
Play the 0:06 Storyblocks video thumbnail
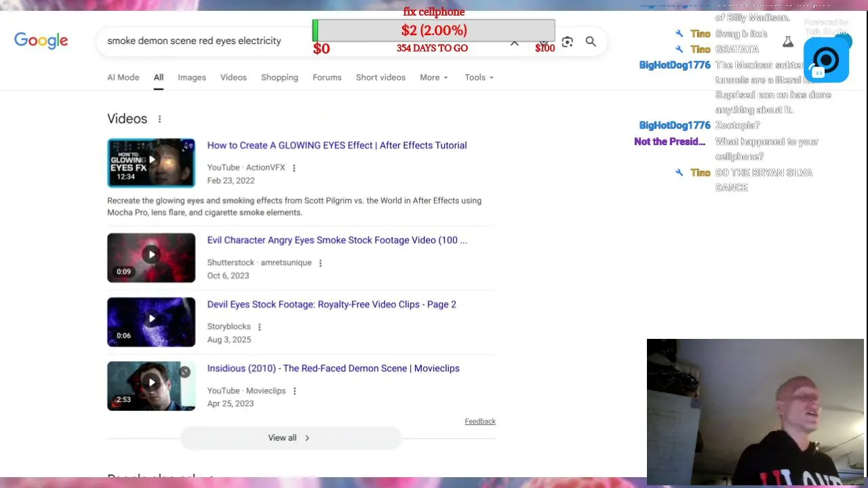click(x=151, y=322)
